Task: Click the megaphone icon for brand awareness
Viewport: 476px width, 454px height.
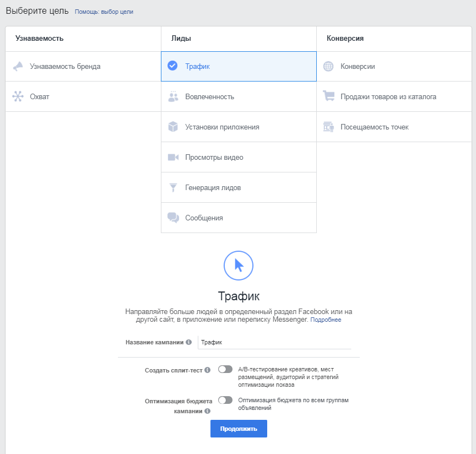Action: (18, 66)
